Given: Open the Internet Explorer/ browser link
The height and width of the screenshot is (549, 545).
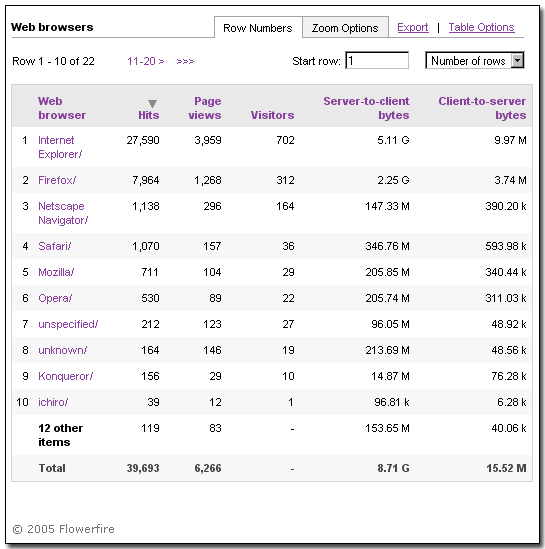Looking at the screenshot, I should pyautogui.click(x=60, y=147).
